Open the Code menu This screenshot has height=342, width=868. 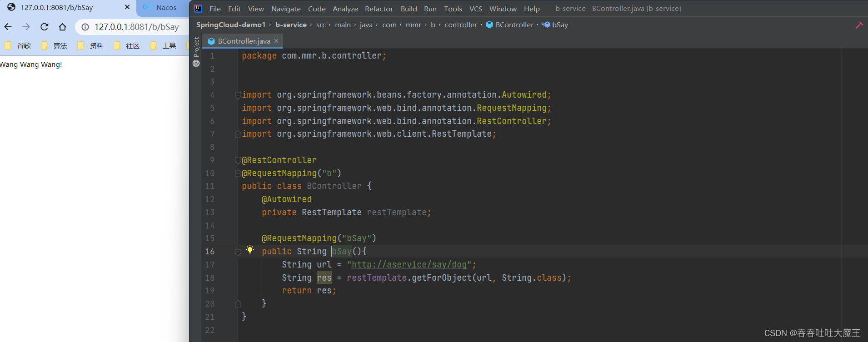(x=317, y=9)
